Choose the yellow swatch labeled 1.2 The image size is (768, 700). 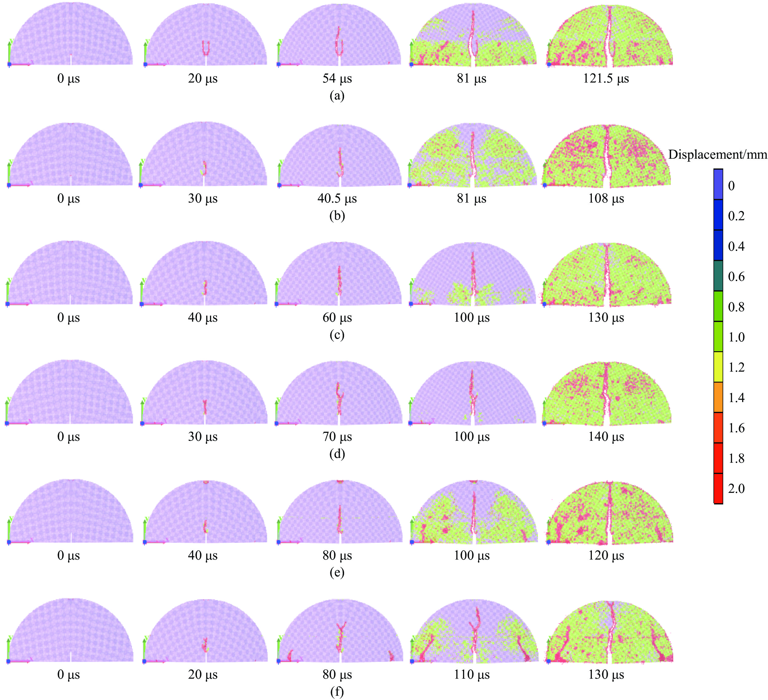coord(718,367)
